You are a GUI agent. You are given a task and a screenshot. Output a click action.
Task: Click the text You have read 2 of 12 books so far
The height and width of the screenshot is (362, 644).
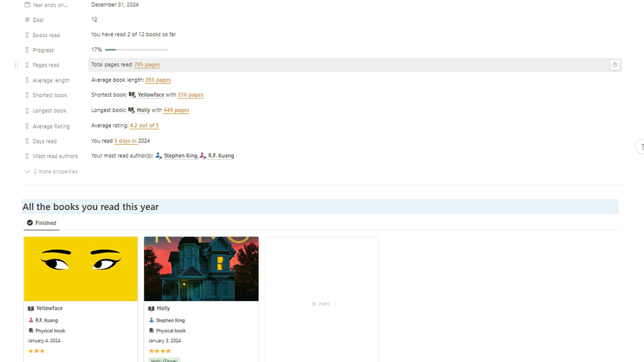tap(133, 35)
